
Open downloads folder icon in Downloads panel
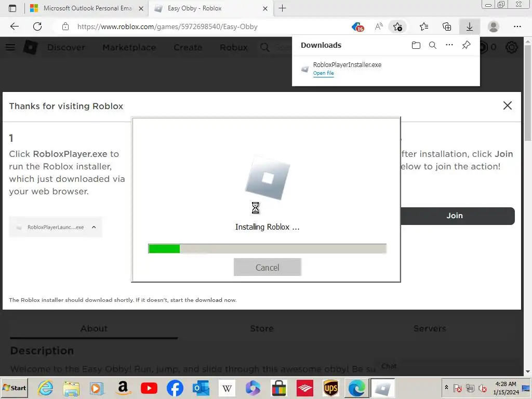pyautogui.click(x=416, y=45)
